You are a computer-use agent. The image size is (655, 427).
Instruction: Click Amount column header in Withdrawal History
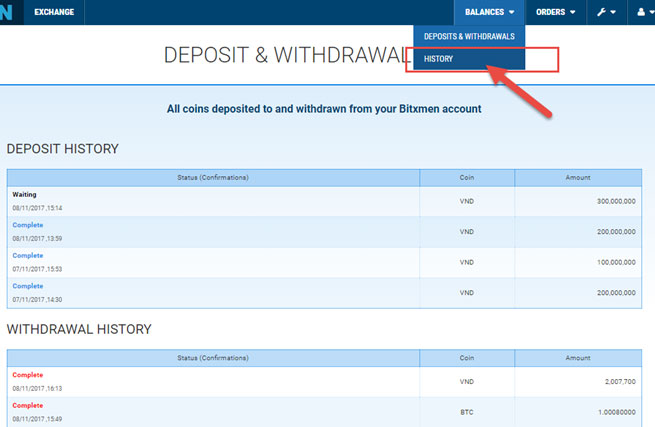(577, 357)
